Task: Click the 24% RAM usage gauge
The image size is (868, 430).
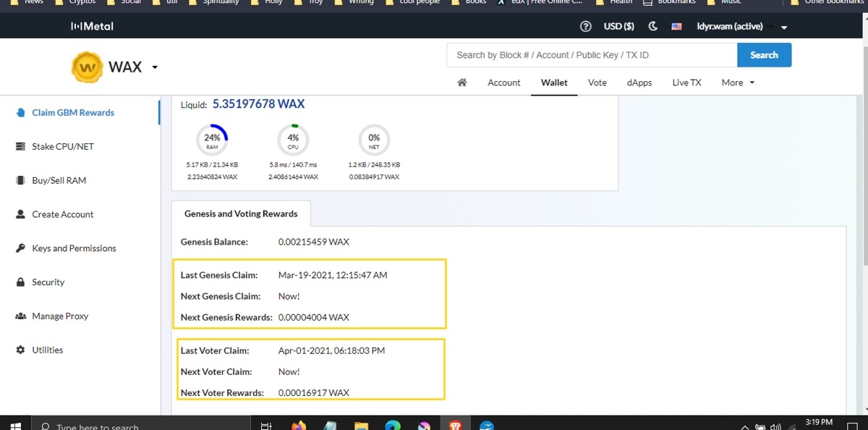Action: (x=212, y=140)
